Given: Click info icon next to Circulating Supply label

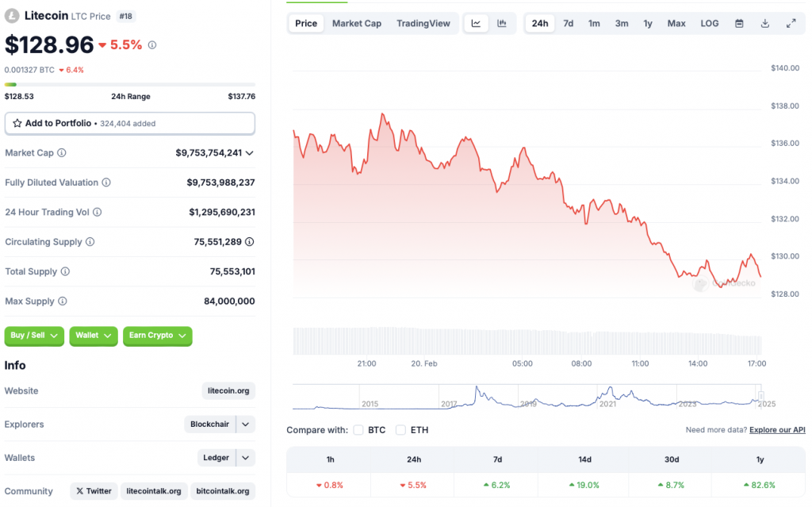Looking at the screenshot, I should (90, 241).
